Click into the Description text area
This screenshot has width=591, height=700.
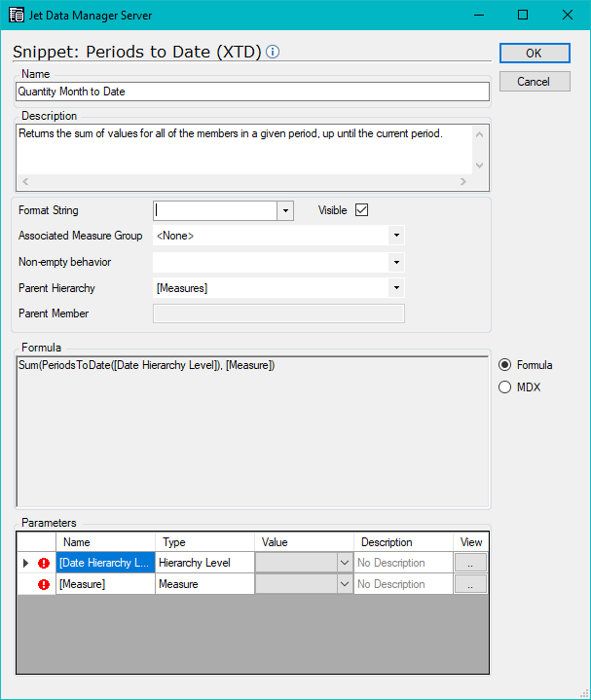pos(244,149)
